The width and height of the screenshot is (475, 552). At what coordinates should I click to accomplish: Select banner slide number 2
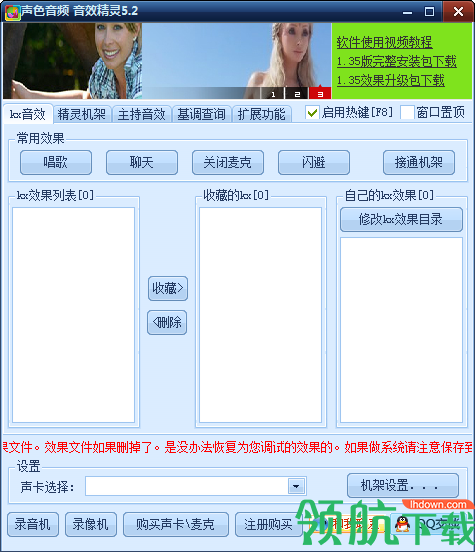tap(297, 94)
